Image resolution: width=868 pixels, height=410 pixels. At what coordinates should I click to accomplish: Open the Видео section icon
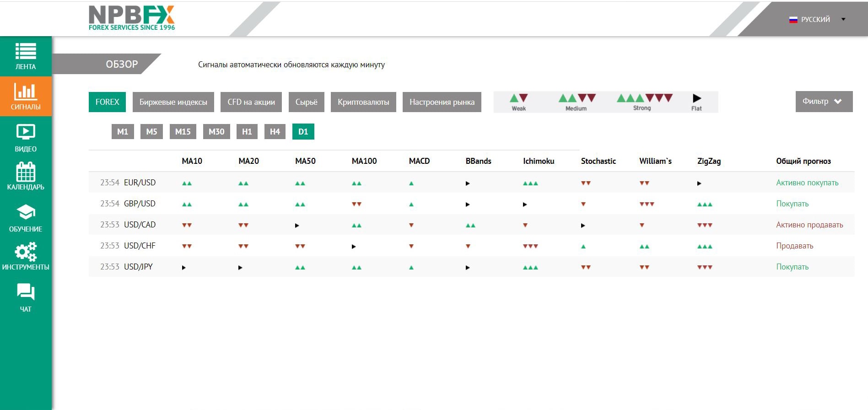pos(26,132)
